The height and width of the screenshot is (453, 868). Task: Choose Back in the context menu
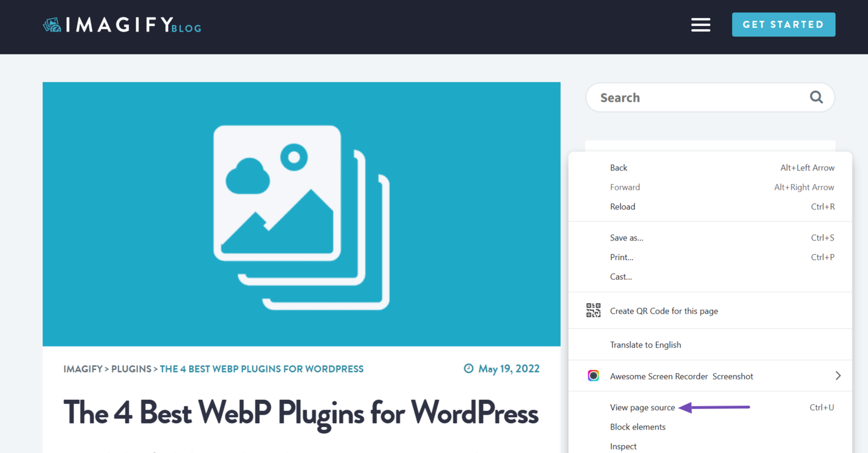(x=619, y=168)
